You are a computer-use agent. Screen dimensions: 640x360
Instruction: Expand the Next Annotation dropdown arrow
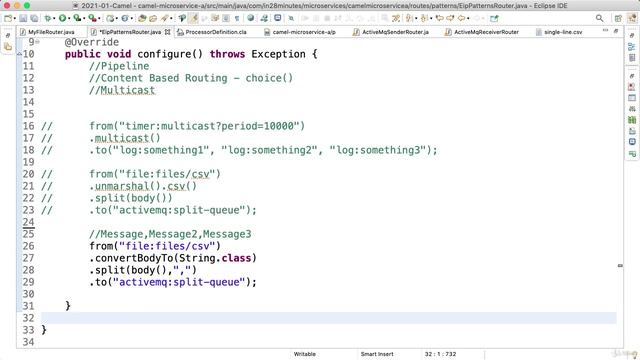(416, 18)
